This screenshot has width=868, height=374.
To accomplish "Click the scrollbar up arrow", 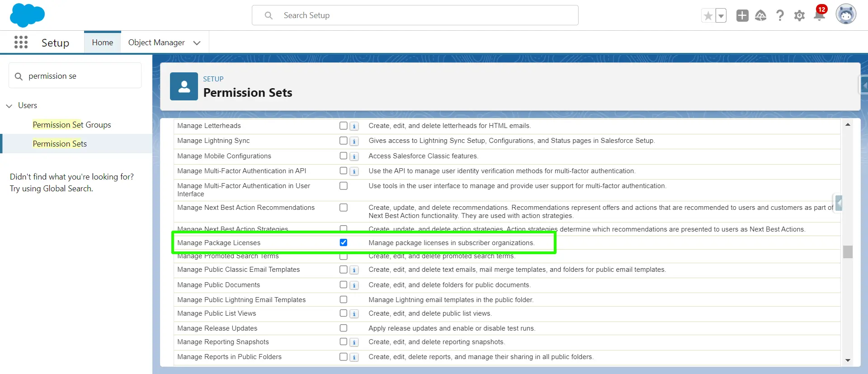I will pyautogui.click(x=848, y=124).
